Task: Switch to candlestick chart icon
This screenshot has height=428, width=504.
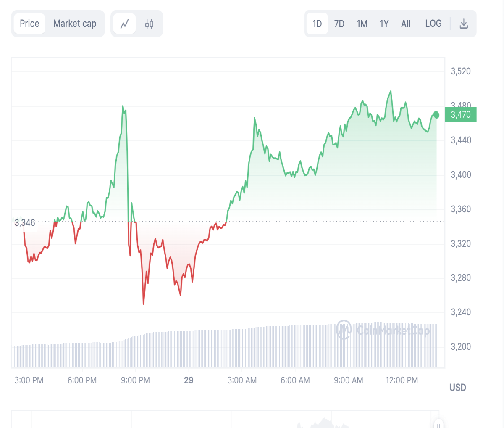Action: click(x=149, y=24)
